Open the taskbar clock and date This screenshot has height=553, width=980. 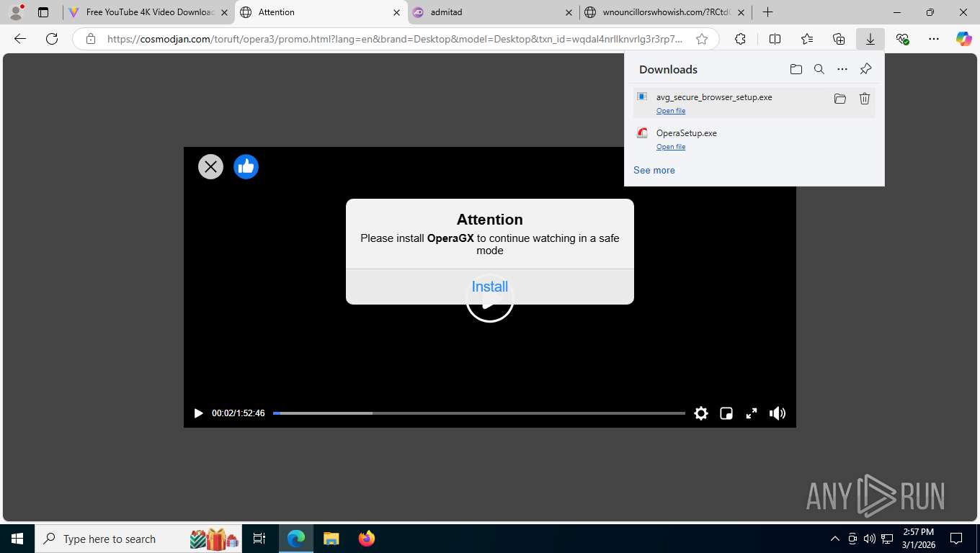click(x=919, y=539)
